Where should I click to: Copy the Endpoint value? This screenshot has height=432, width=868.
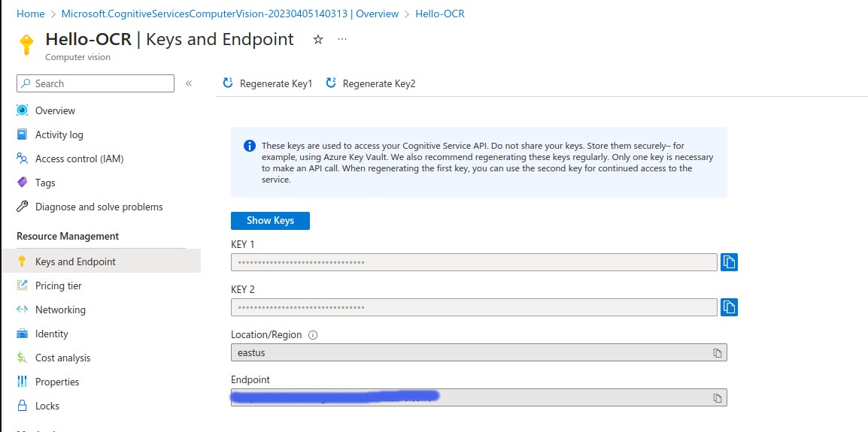tap(718, 397)
